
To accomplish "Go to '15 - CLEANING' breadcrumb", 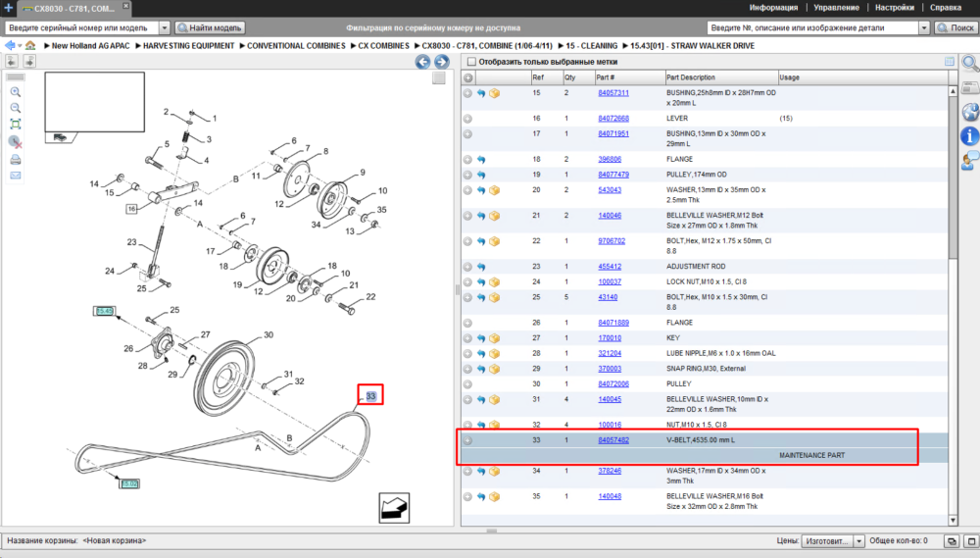I will coord(591,46).
